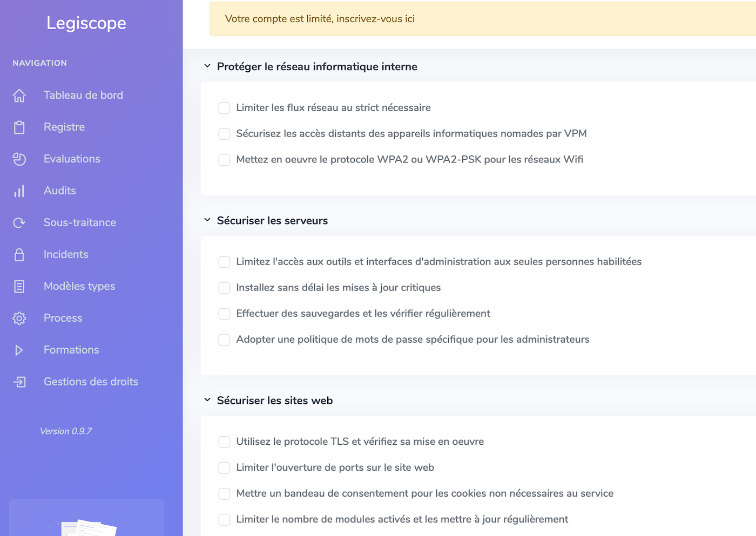Go to the Audits navigation entry
This screenshot has width=756, height=536.
pyautogui.click(x=59, y=191)
